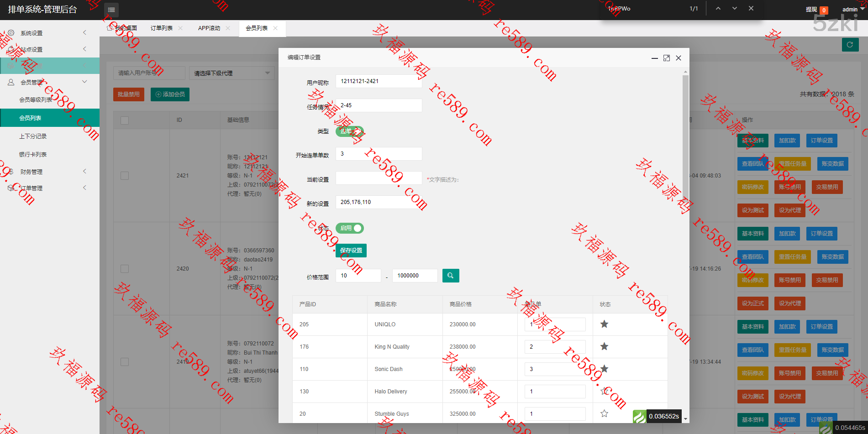Toggle star for UNIQLO product row
The width and height of the screenshot is (868, 434).
(604, 324)
